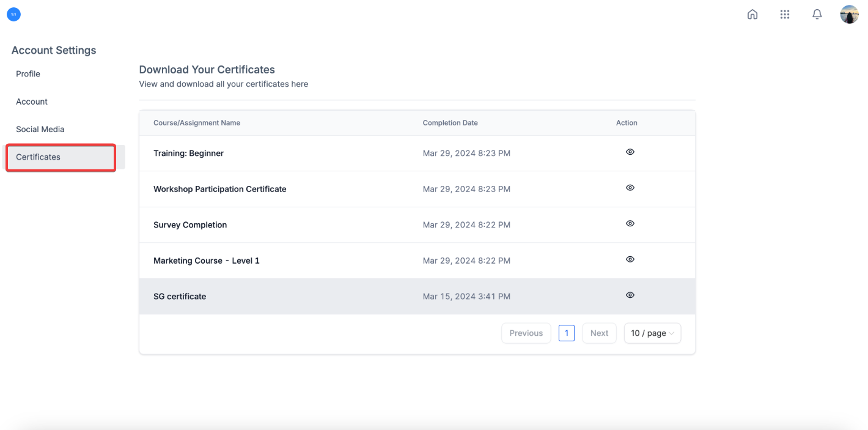Expand the 10 / page dropdown
This screenshot has height=430, width=868.
click(652, 333)
